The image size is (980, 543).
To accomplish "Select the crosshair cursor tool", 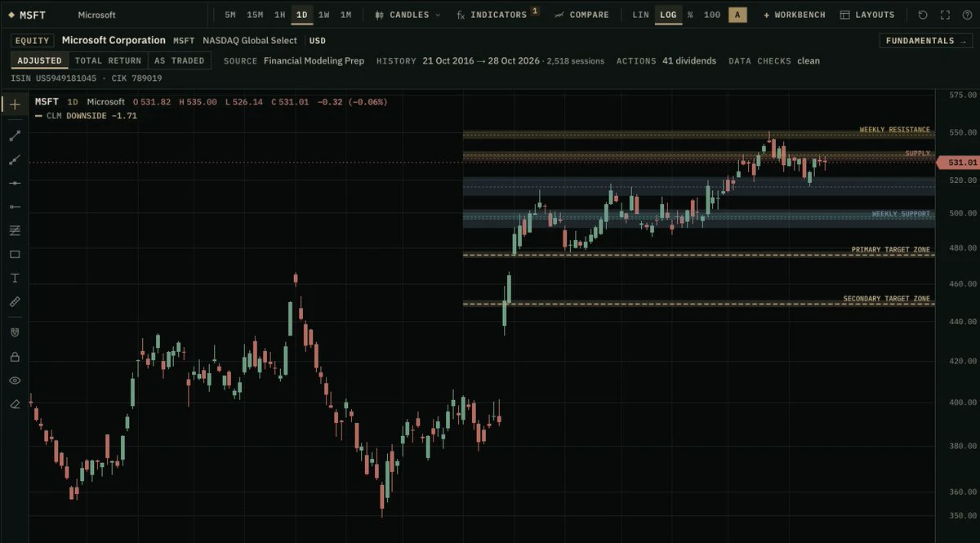I will 15,105.
